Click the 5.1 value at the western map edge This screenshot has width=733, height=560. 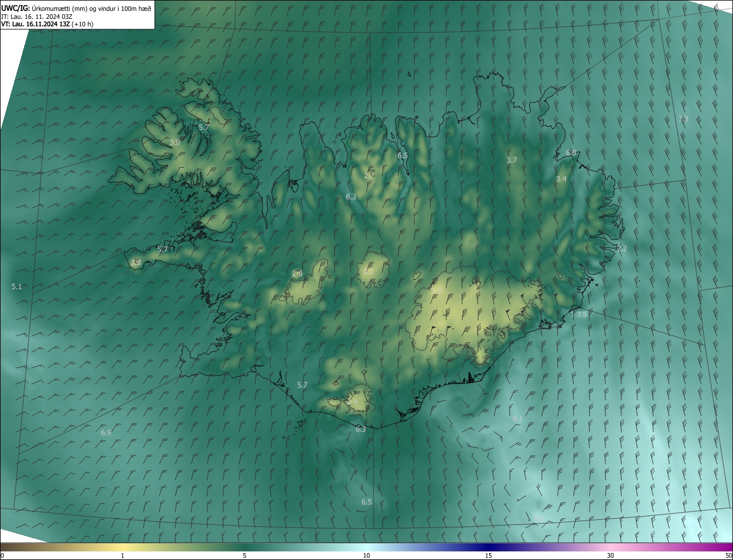point(17,286)
